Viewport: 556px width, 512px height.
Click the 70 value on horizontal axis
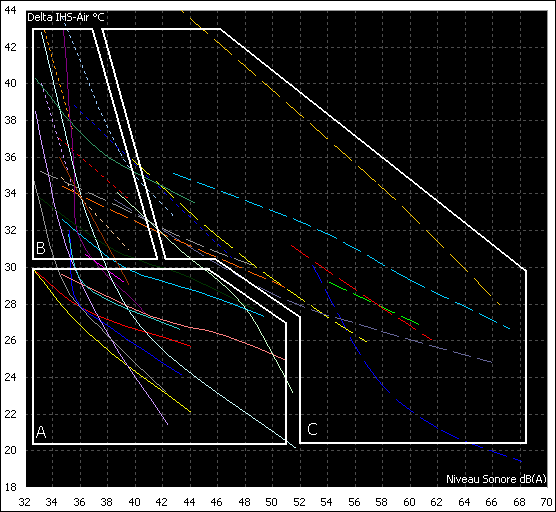[x=546, y=502]
